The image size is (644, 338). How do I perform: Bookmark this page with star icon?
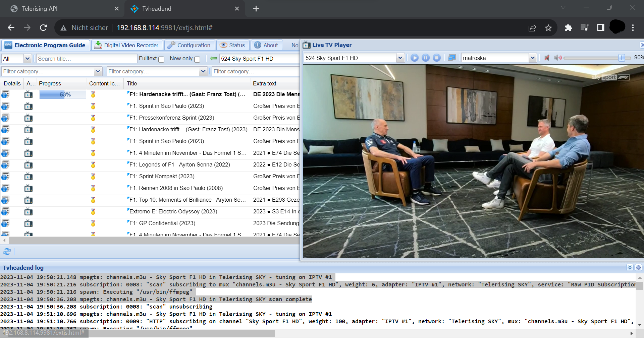pyautogui.click(x=548, y=28)
